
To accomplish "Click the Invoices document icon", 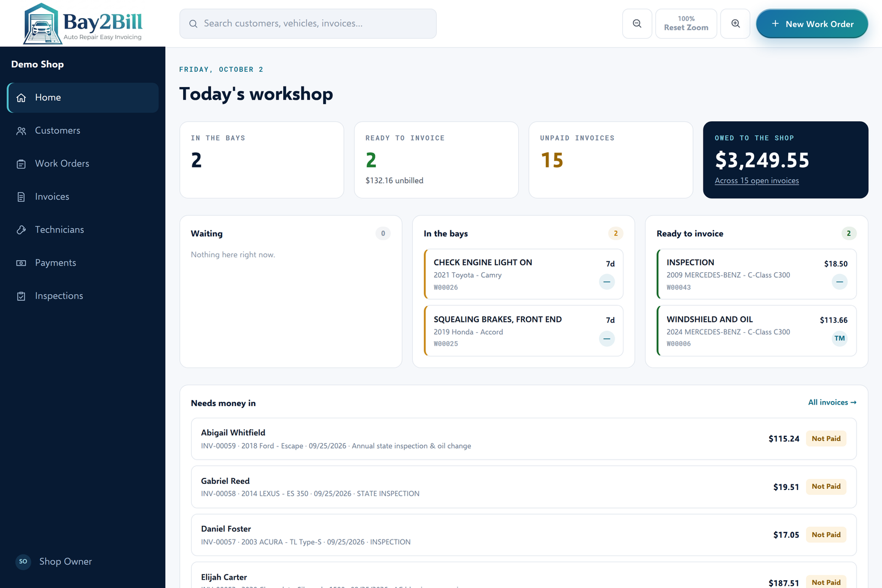I will click(x=21, y=197).
